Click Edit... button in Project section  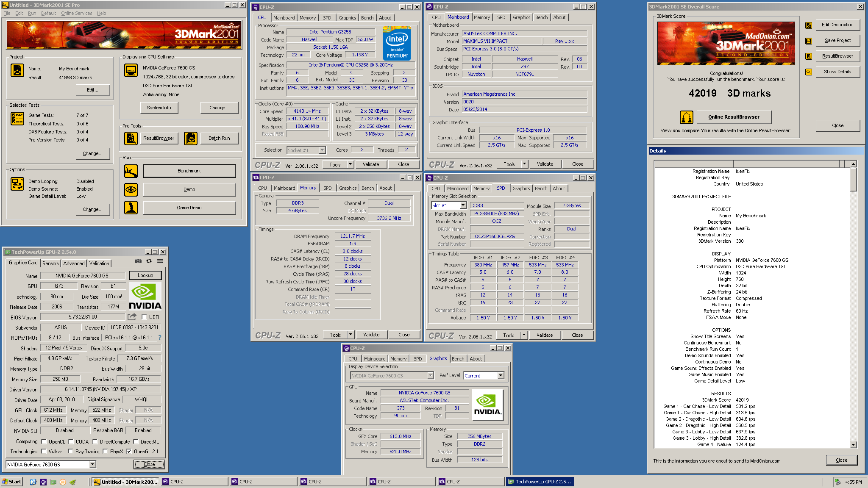click(92, 90)
